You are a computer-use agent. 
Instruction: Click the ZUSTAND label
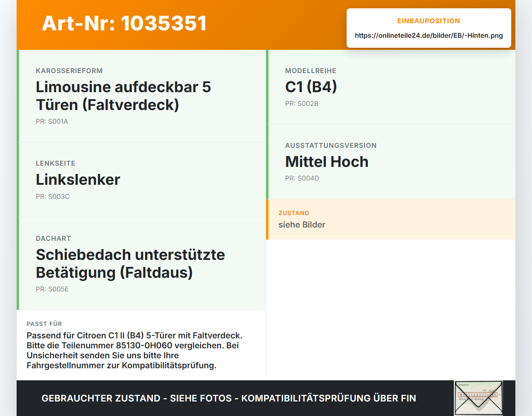tap(294, 213)
